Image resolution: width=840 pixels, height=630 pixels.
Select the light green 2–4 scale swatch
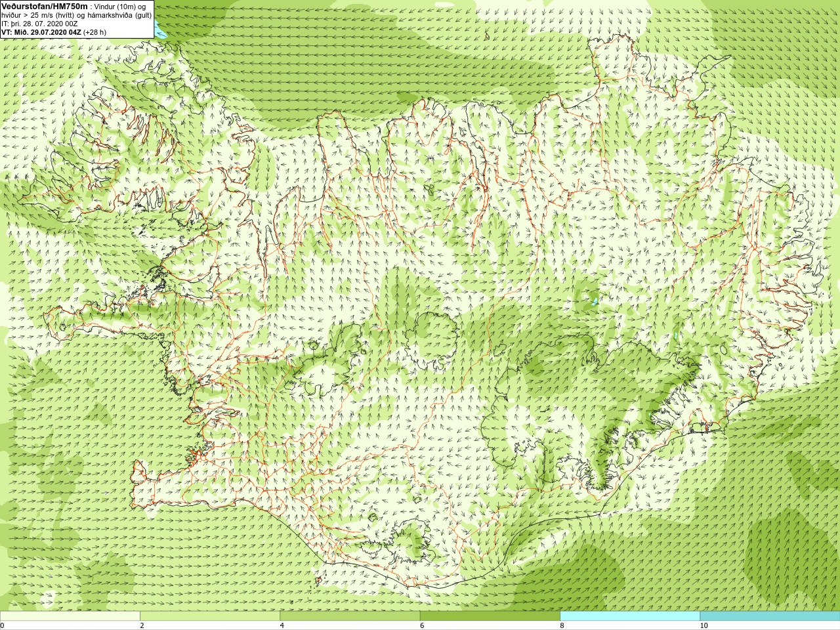point(210,616)
